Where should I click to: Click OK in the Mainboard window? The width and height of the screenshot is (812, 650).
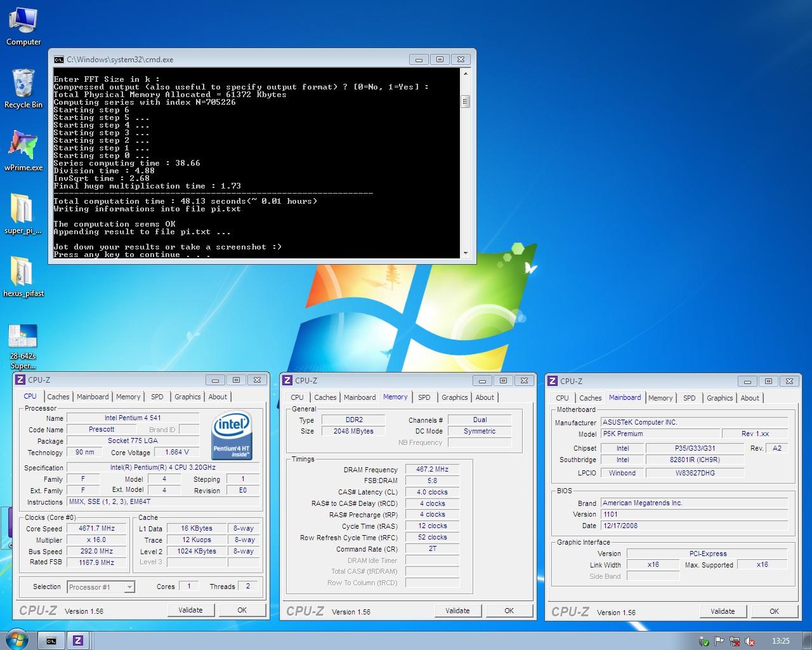pos(774,611)
